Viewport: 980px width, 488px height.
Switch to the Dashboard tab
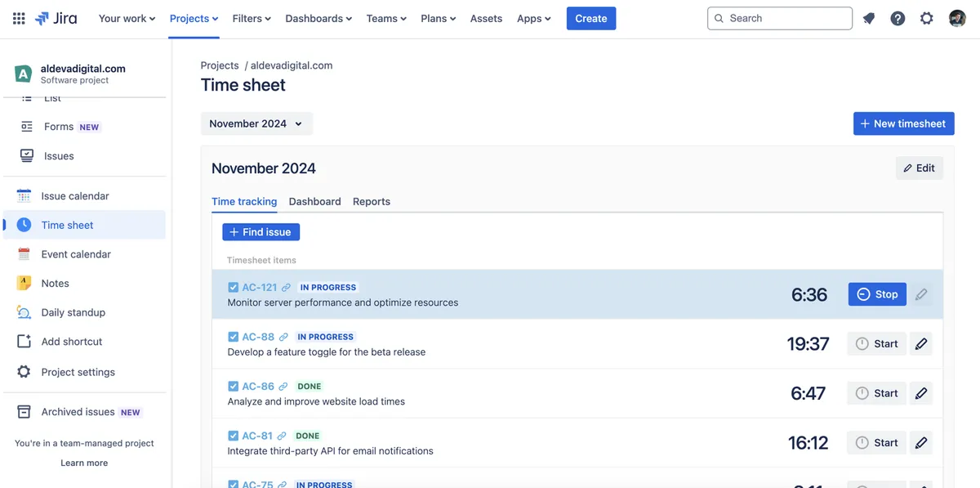pyautogui.click(x=314, y=202)
